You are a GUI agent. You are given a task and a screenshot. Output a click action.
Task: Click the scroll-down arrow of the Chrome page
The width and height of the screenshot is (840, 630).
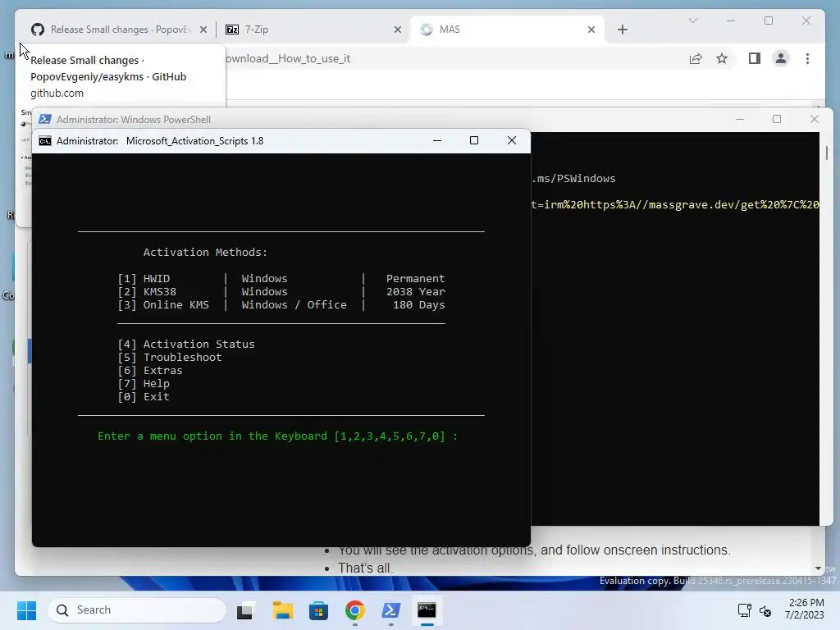click(818, 568)
